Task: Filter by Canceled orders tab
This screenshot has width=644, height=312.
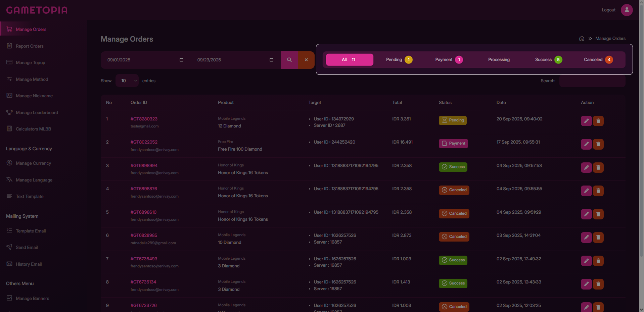Action: click(x=598, y=60)
